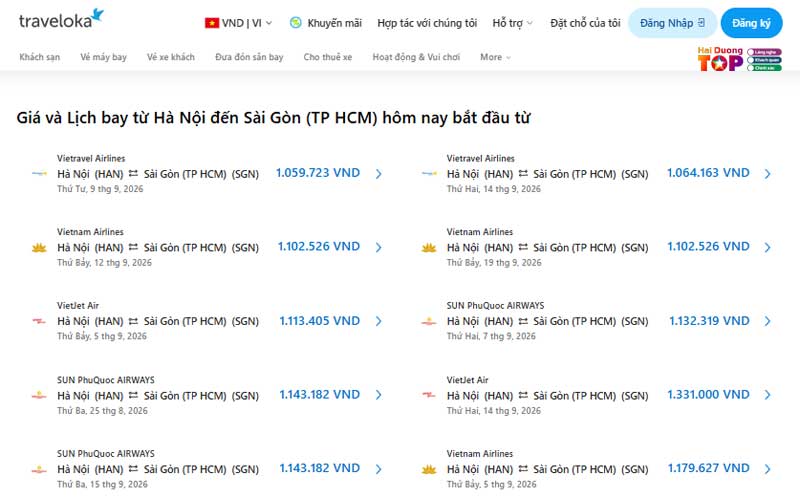Click the Đăng ký button
This screenshot has height=497, width=800.
[x=752, y=23]
